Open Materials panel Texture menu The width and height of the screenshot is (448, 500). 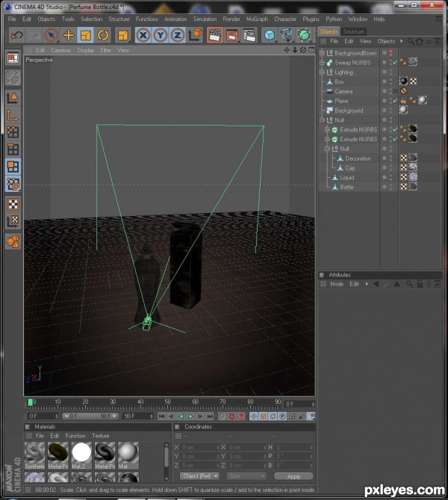pyautogui.click(x=100, y=436)
